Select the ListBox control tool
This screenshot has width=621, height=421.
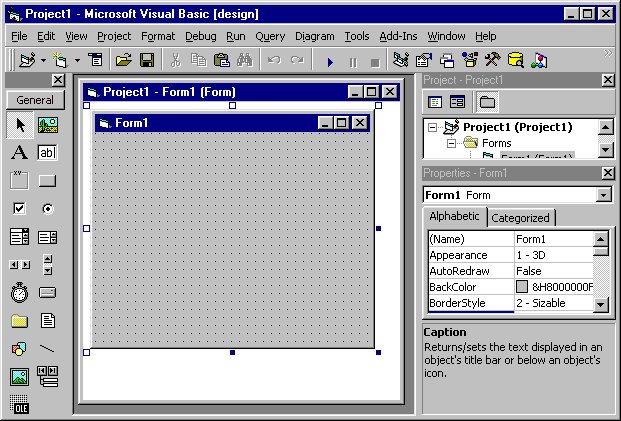48,237
